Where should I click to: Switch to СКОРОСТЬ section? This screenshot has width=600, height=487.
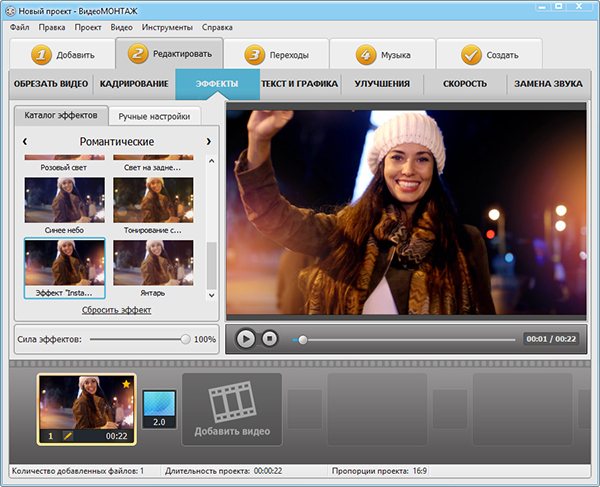click(465, 84)
